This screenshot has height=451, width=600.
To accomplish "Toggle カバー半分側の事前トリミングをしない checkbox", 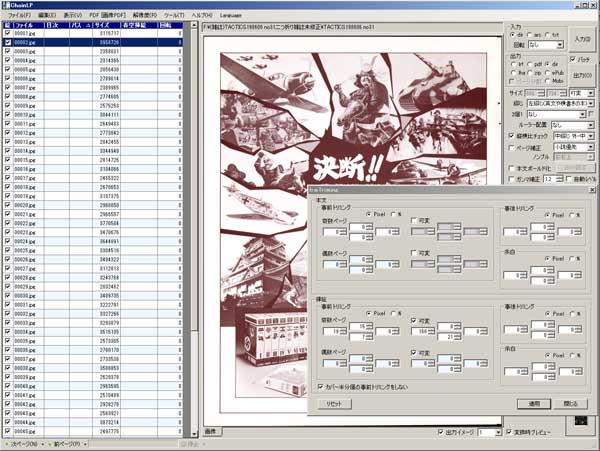I will click(320, 387).
